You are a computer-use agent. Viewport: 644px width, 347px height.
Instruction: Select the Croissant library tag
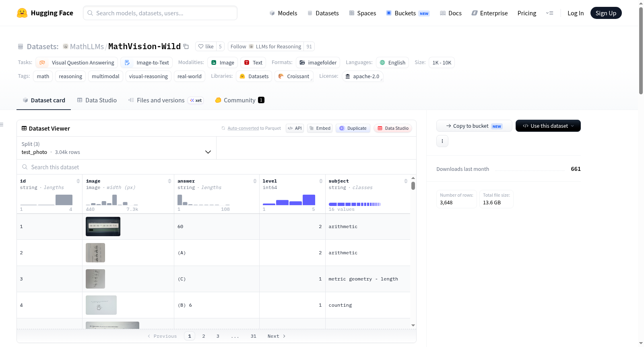[294, 76]
